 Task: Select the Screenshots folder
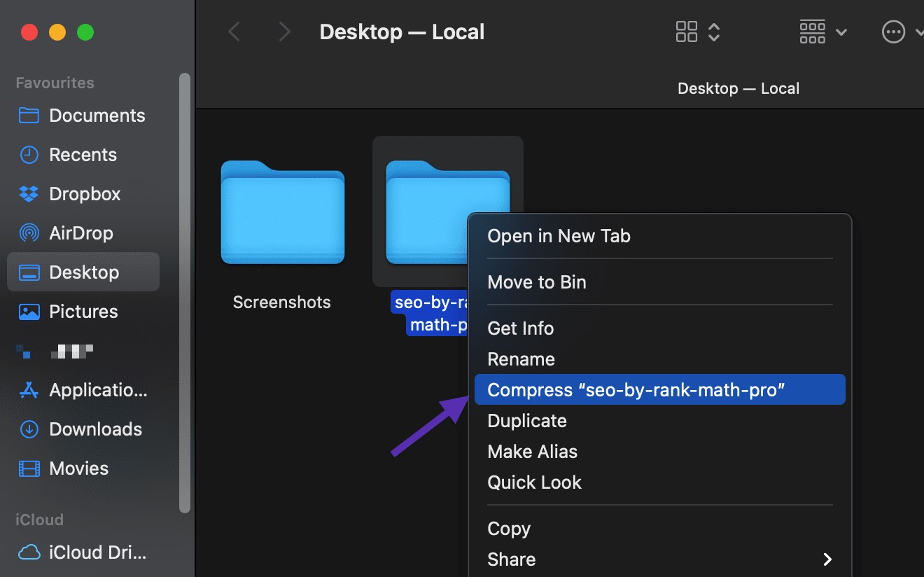[283, 213]
